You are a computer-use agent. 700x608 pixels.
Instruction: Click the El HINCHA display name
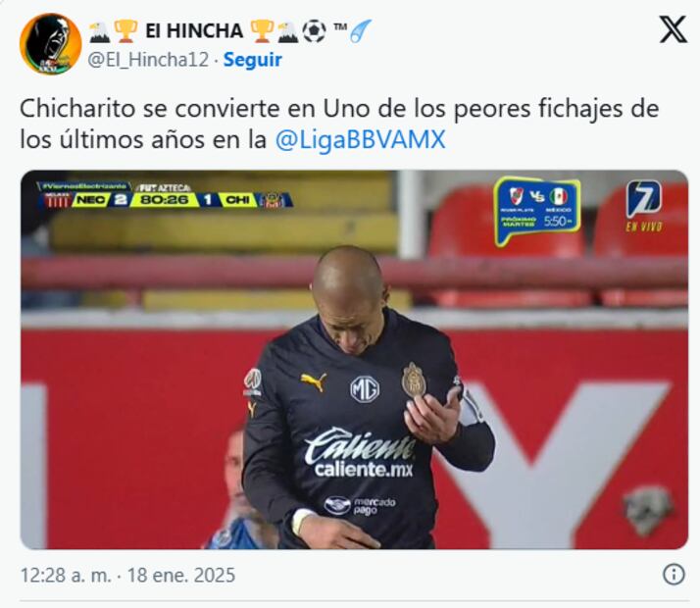coord(194,31)
